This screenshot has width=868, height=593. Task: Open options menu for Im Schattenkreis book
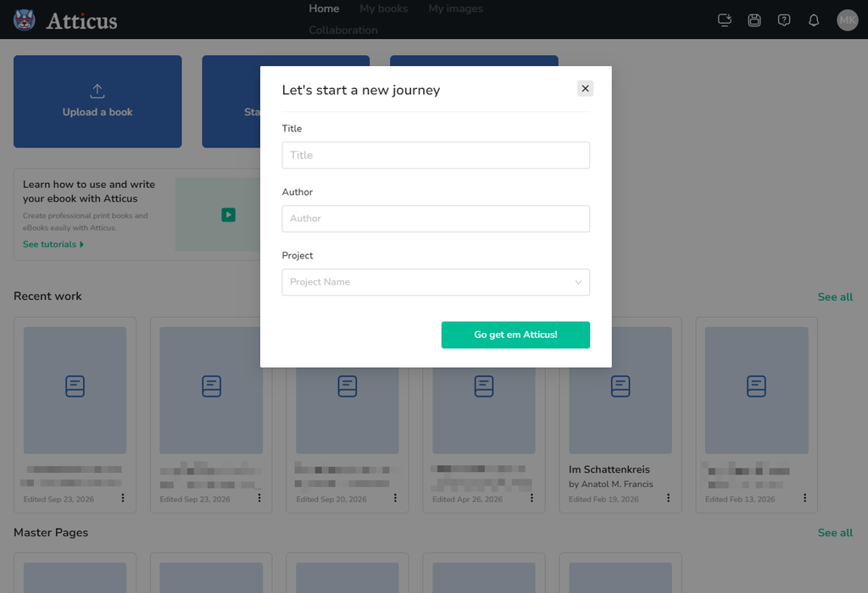668,498
